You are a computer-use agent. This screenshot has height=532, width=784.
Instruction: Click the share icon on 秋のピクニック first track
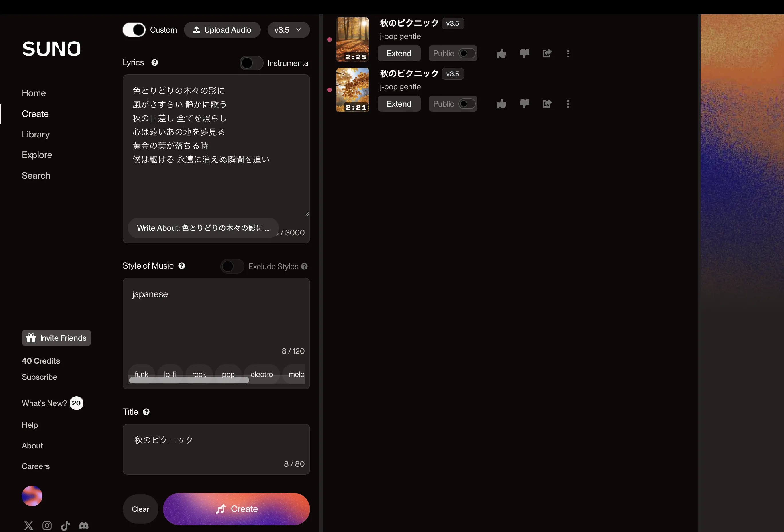click(546, 54)
